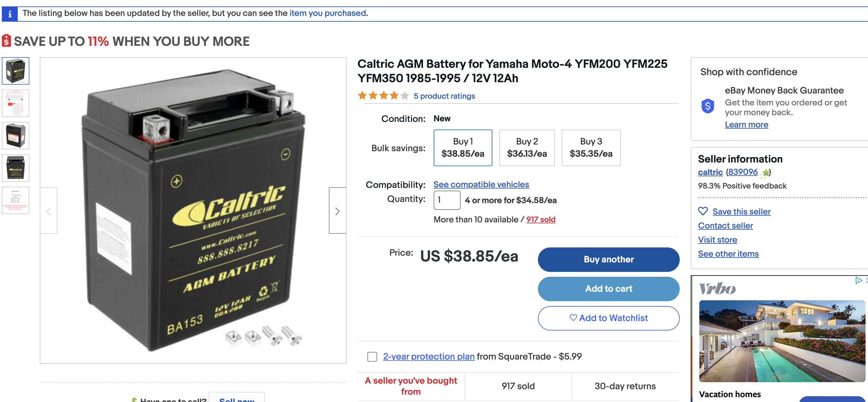
Task: Open the AdChoices icon on Vrbo ad
Action: coord(858,280)
